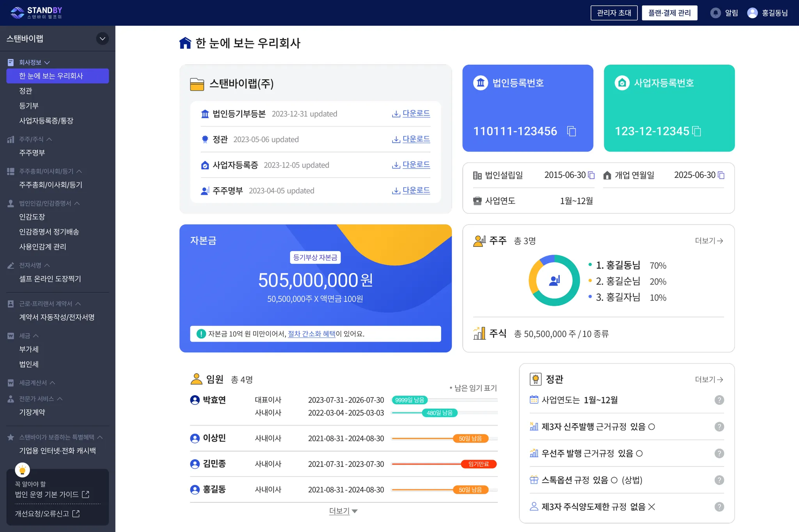The image size is (799, 532).
Task: Click the 홍길동님 profile avatar
Action: tap(752, 13)
